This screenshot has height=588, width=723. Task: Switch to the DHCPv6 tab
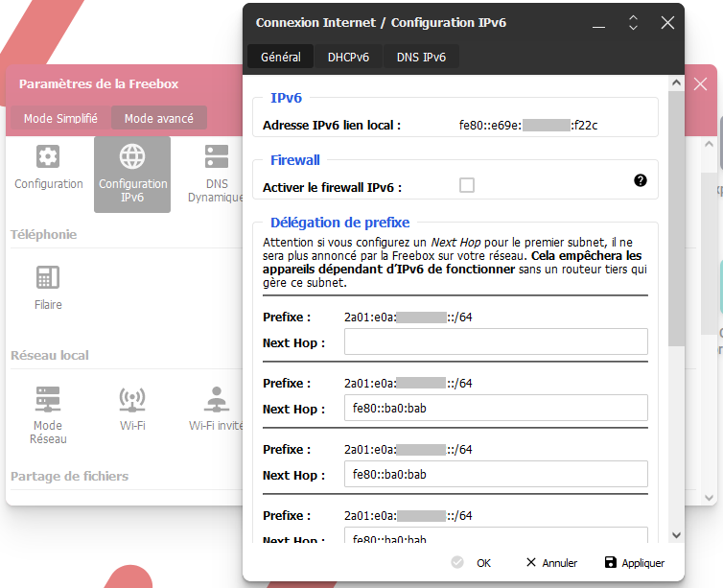click(348, 57)
